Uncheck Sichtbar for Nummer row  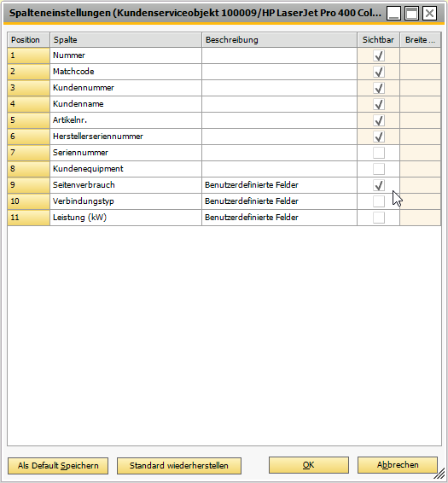[379, 55]
